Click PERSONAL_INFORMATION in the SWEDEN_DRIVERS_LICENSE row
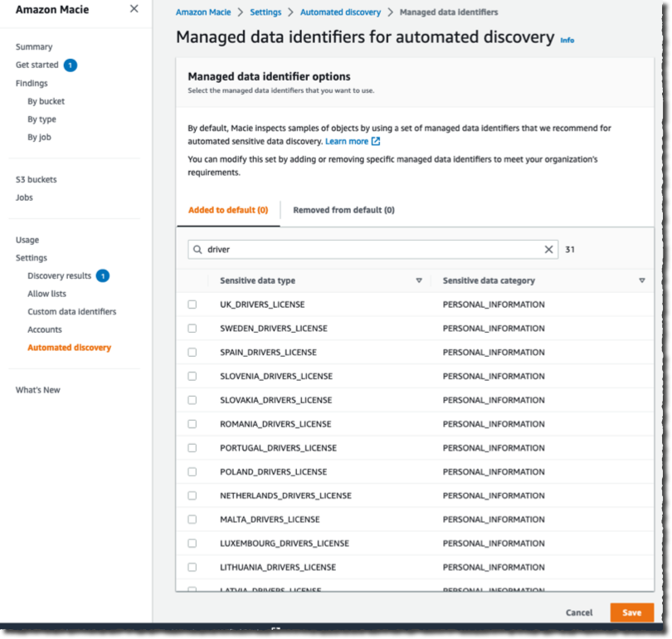This screenshot has width=672, height=639. pyautogui.click(x=494, y=329)
